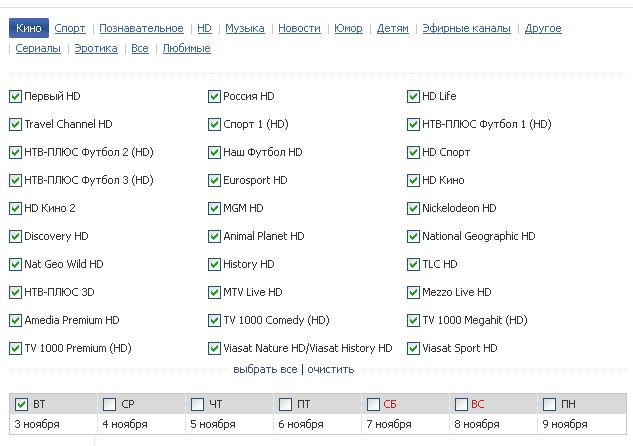Open the HD channels category
633x446 pixels.
tap(204, 29)
